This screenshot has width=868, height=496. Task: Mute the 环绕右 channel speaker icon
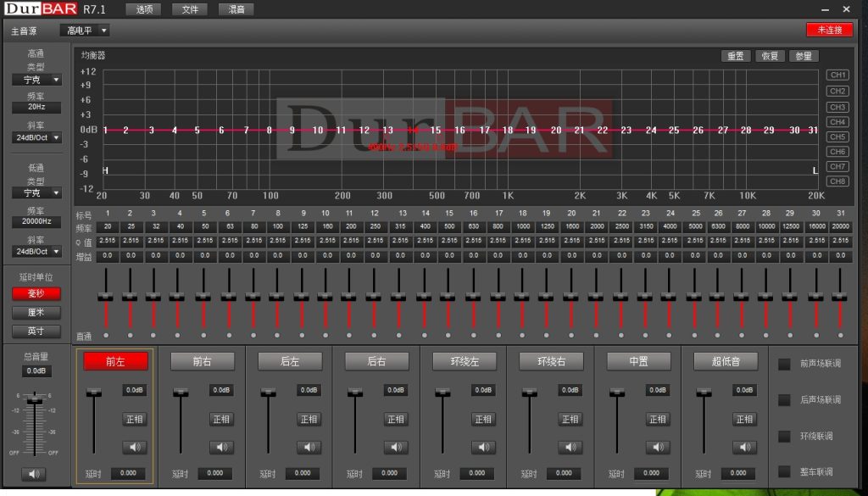pyautogui.click(x=570, y=447)
